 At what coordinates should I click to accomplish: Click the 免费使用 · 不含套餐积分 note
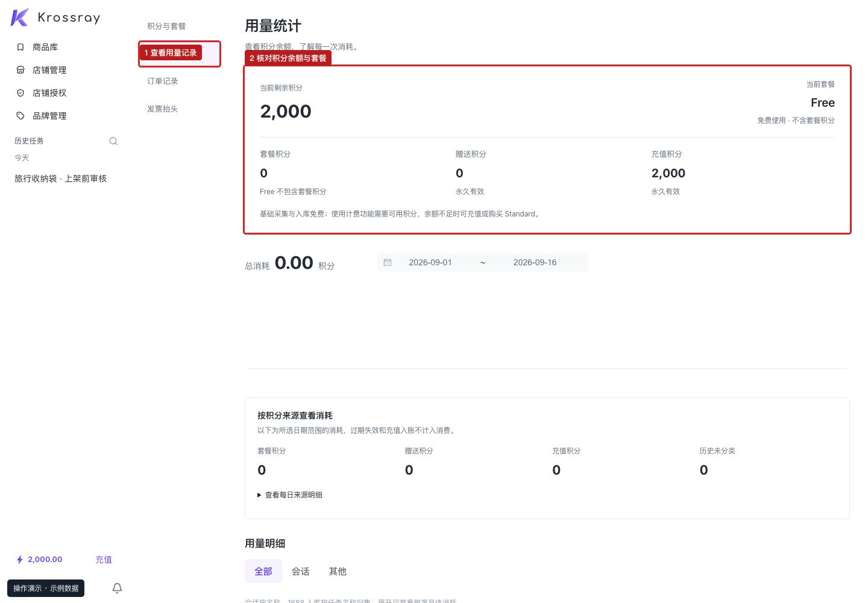(x=796, y=121)
